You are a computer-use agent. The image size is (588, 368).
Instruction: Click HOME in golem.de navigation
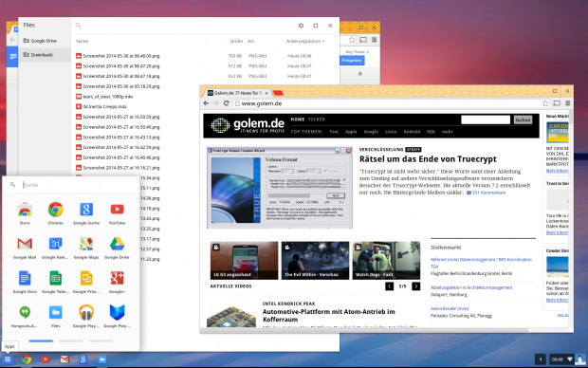298,120
